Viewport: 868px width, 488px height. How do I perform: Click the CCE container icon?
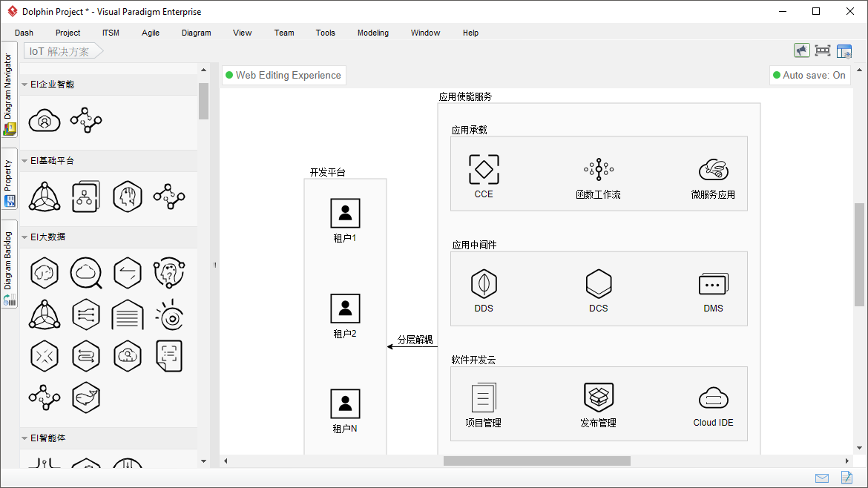(484, 169)
